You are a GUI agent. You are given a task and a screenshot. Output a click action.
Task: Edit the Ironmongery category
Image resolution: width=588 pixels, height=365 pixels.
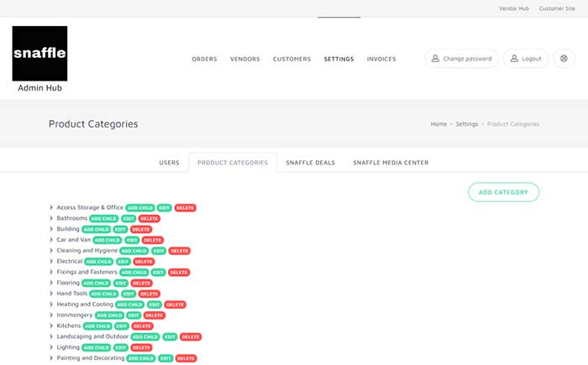point(134,315)
